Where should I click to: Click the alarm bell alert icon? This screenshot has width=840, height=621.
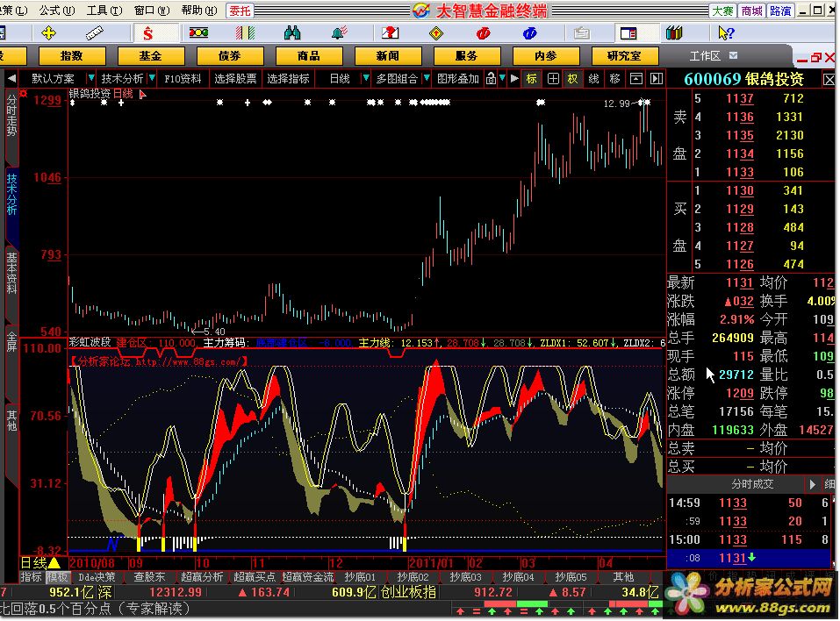pyautogui.click(x=339, y=33)
